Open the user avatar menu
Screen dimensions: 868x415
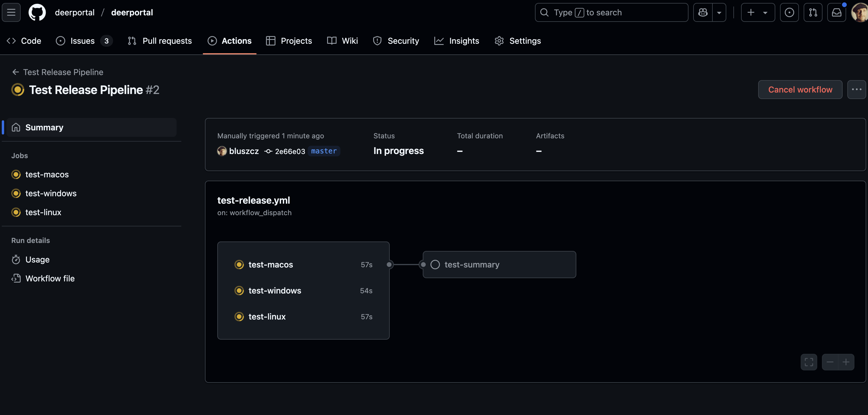pyautogui.click(x=859, y=12)
